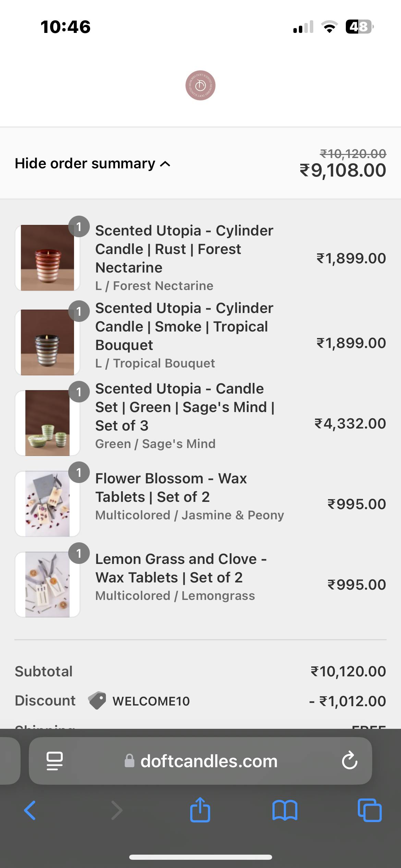Tap the discounted total ₹9,108.00
The width and height of the screenshot is (401, 868).
click(343, 170)
